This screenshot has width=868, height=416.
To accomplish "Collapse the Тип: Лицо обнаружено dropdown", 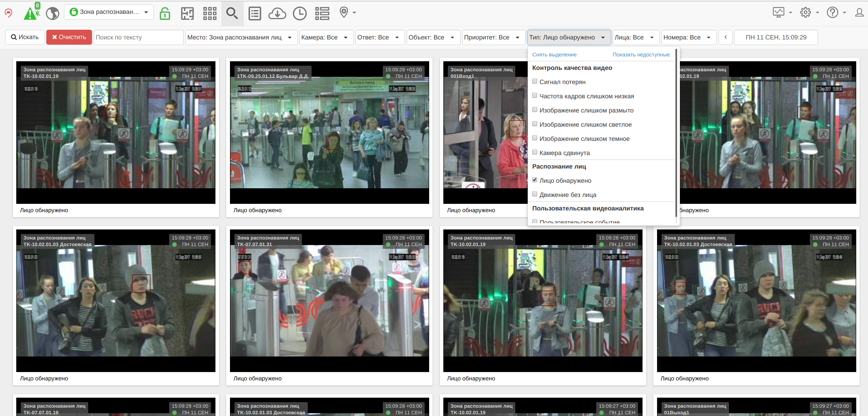I will coord(569,37).
